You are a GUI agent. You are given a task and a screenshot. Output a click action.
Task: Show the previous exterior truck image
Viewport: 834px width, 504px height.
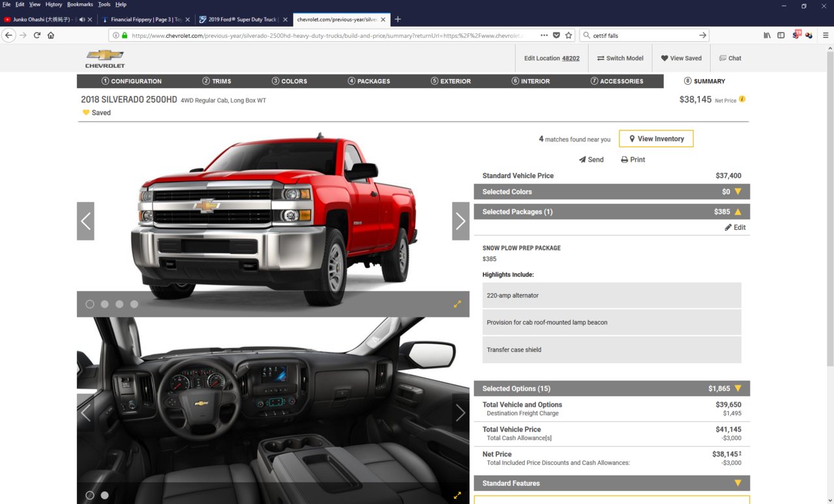pos(85,221)
